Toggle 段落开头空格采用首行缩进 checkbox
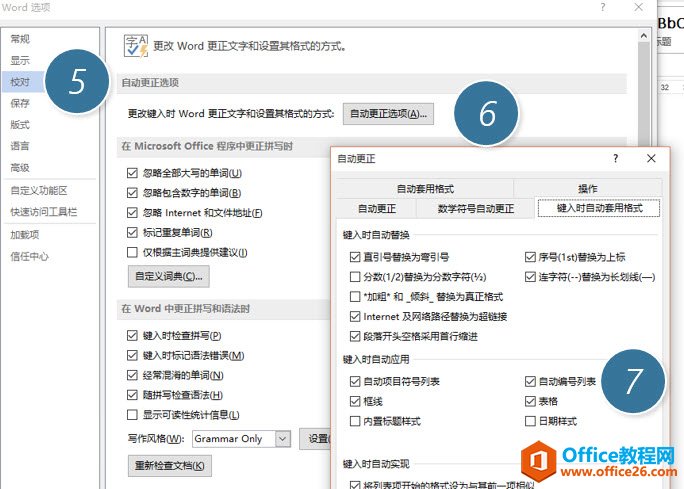 (355, 337)
